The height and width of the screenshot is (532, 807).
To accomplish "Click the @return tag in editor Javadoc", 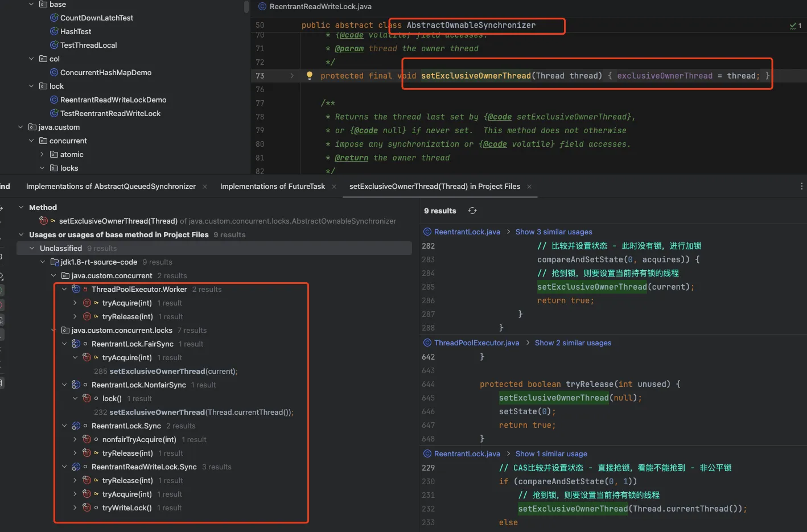I will point(352,158).
